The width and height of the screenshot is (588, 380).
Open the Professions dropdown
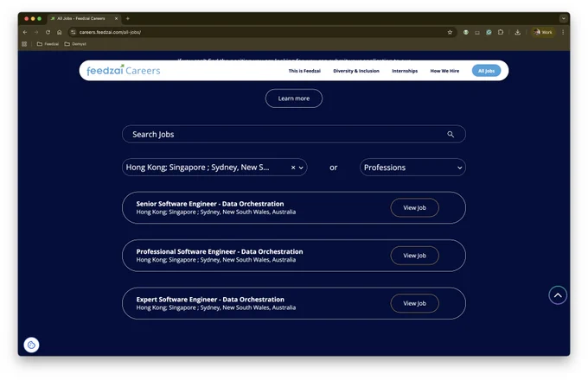[412, 168]
